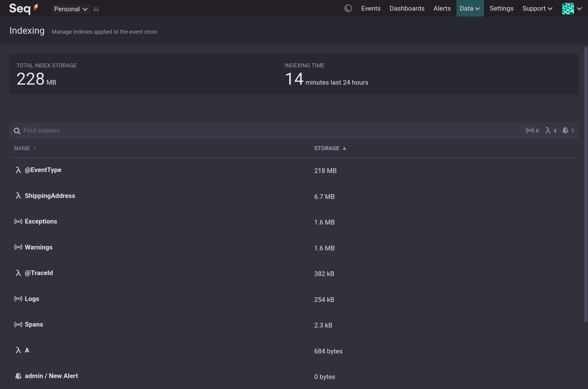Open the Personal workspace dropdown
Viewport: 588px width, 389px height.
pos(71,9)
